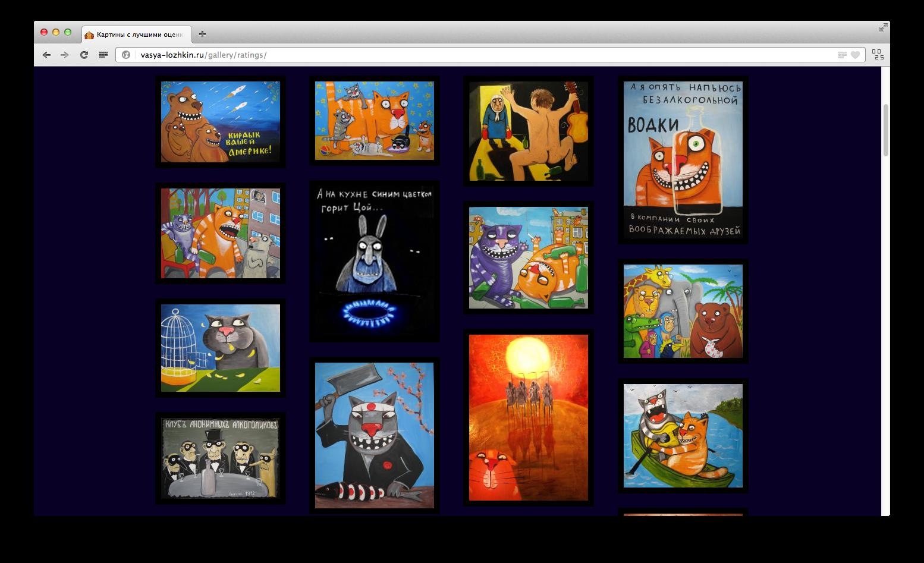This screenshot has height=563, width=924.
Task: Zoom the browser window with green button
Action: coord(68,32)
